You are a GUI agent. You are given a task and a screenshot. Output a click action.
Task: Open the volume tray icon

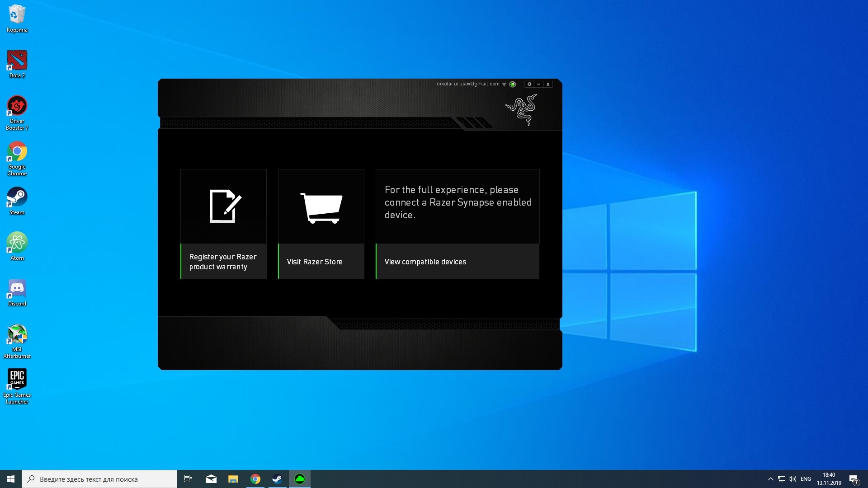(x=793, y=479)
